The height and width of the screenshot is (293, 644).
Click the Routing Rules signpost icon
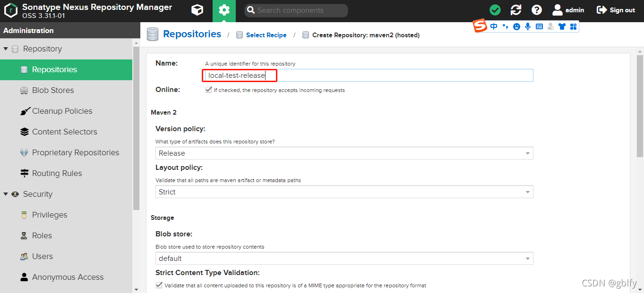pos(25,173)
